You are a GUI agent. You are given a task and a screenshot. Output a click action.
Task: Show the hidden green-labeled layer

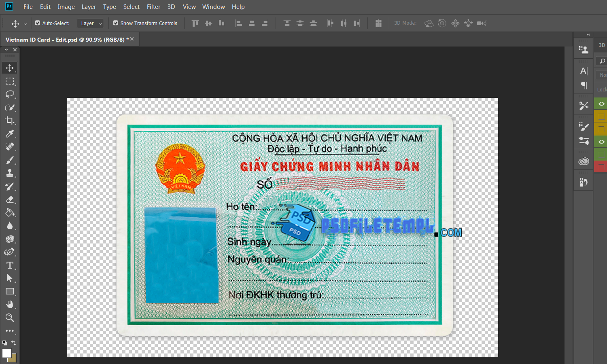pyautogui.click(x=601, y=154)
